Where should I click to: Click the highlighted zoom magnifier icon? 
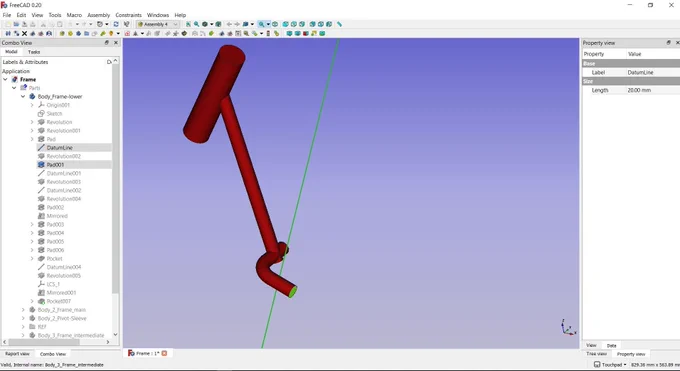coord(262,24)
